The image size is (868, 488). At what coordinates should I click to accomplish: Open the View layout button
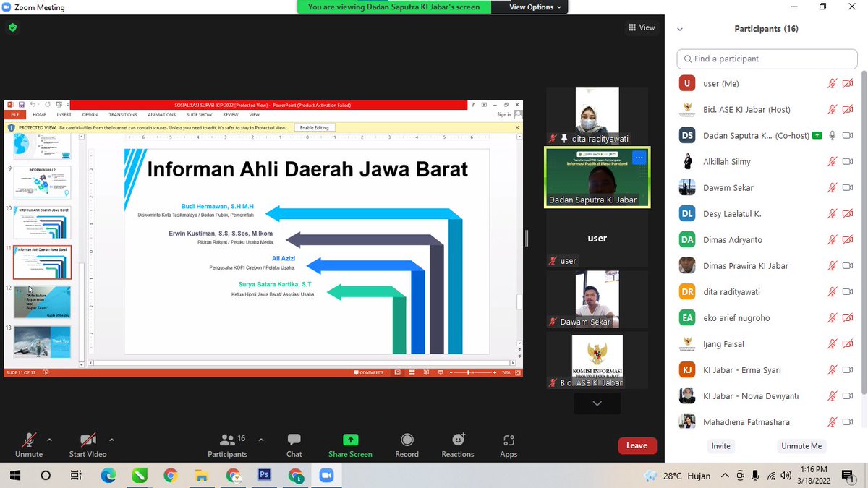pos(642,27)
